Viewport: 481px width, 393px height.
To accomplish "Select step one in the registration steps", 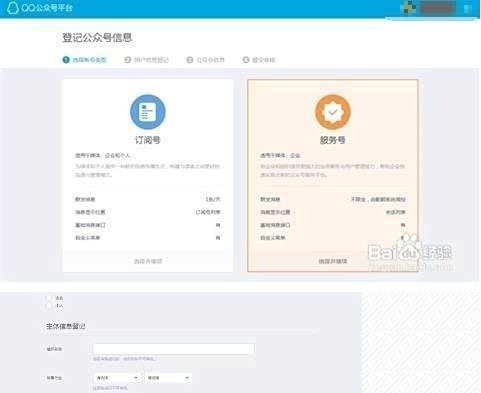I will click(x=85, y=60).
